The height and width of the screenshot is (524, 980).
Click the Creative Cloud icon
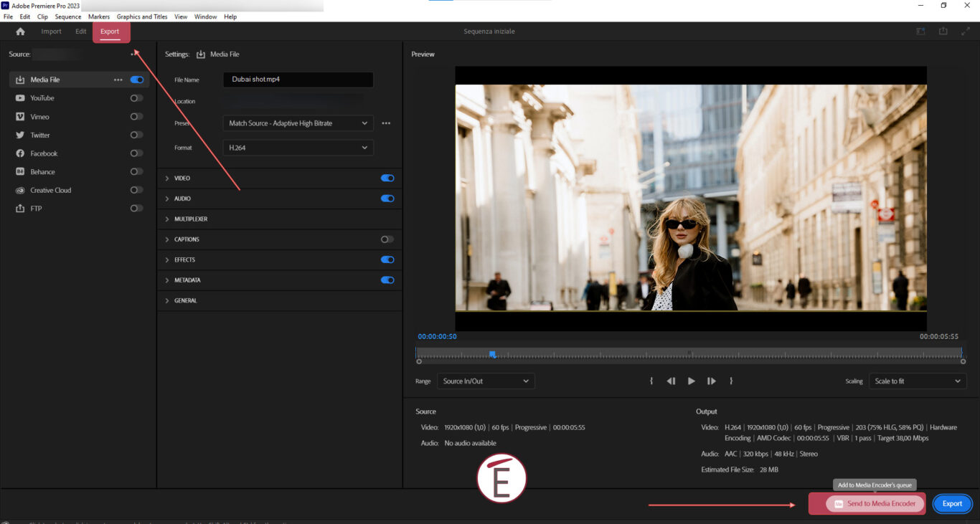[20, 190]
